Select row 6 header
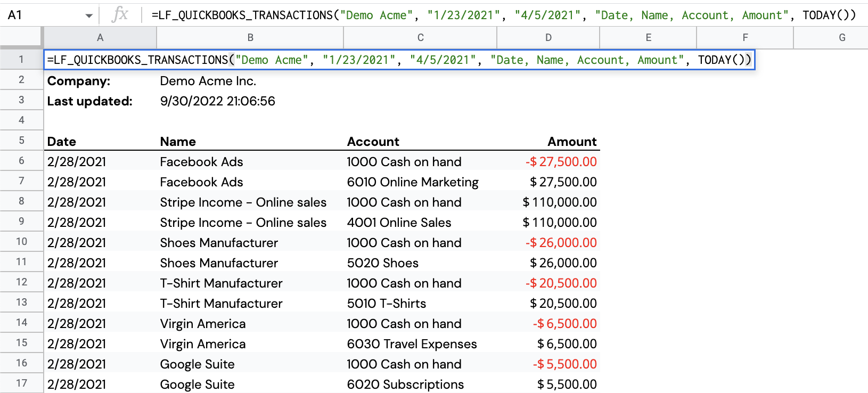Screen dimensions: 868x393 pyautogui.click(x=21, y=161)
